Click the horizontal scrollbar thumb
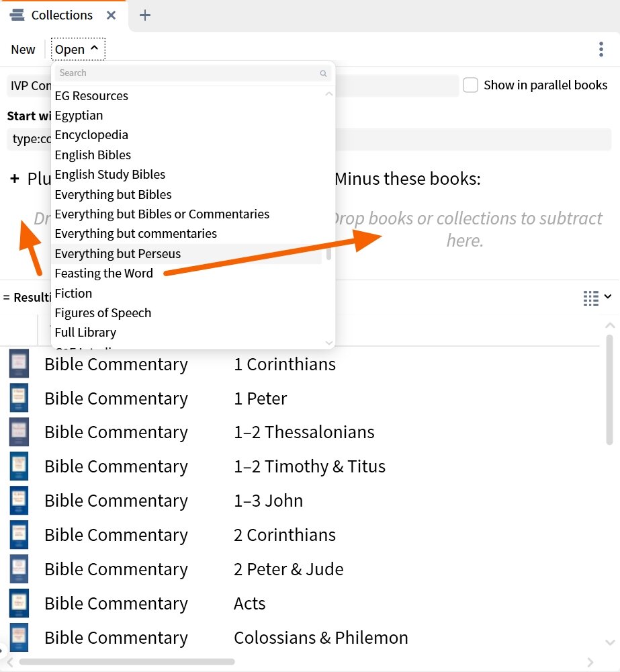 [127, 662]
